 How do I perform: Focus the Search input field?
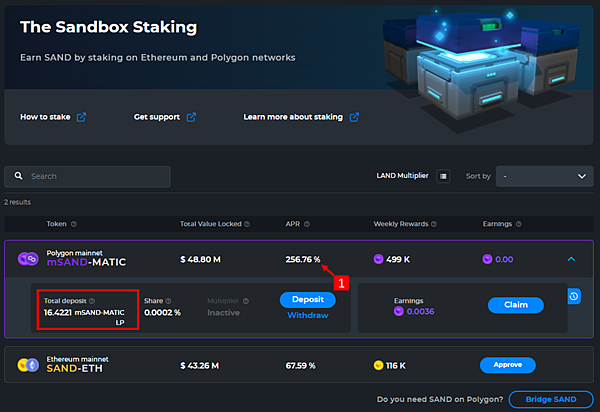[87, 176]
